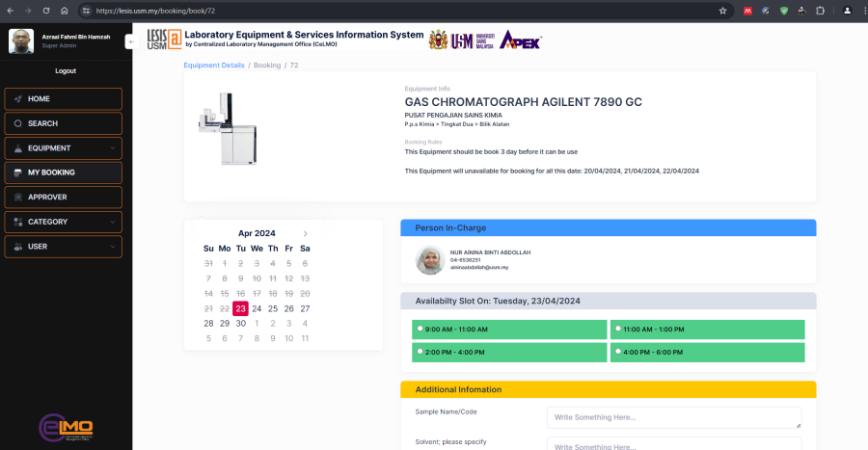Click the admin profile photo

coord(21,41)
